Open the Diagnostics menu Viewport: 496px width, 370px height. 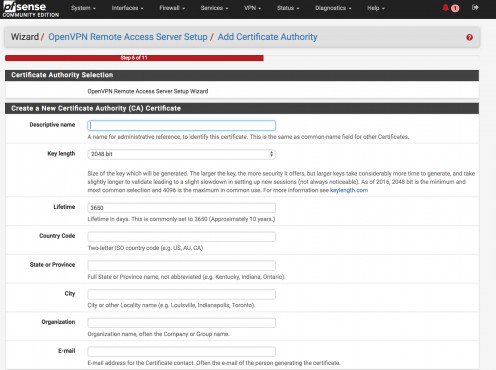coord(333,8)
